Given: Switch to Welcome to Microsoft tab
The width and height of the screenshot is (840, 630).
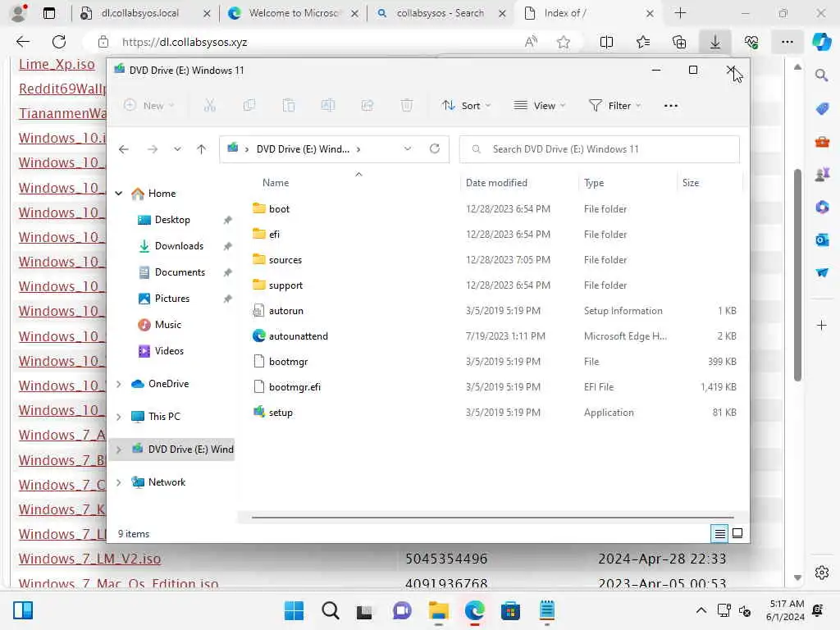Looking at the screenshot, I should [x=292, y=13].
